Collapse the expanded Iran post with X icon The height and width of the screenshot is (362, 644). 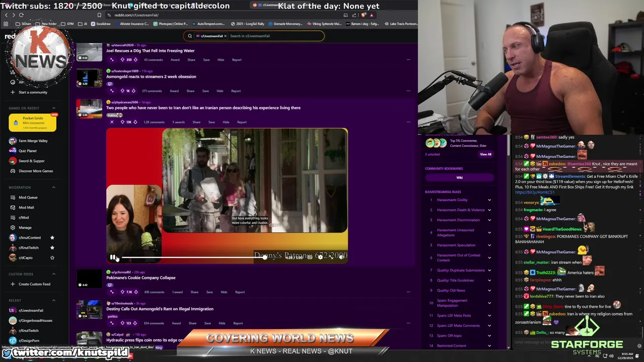(112, 122)
